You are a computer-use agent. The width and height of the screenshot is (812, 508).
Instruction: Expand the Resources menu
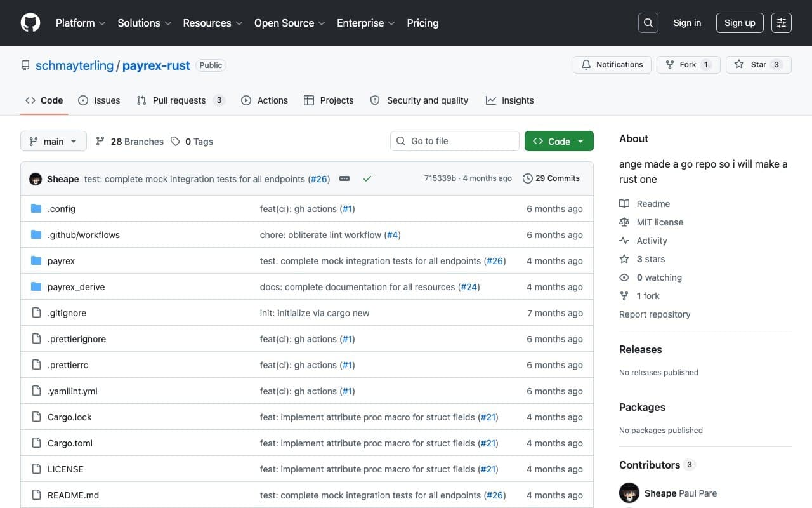213,23
